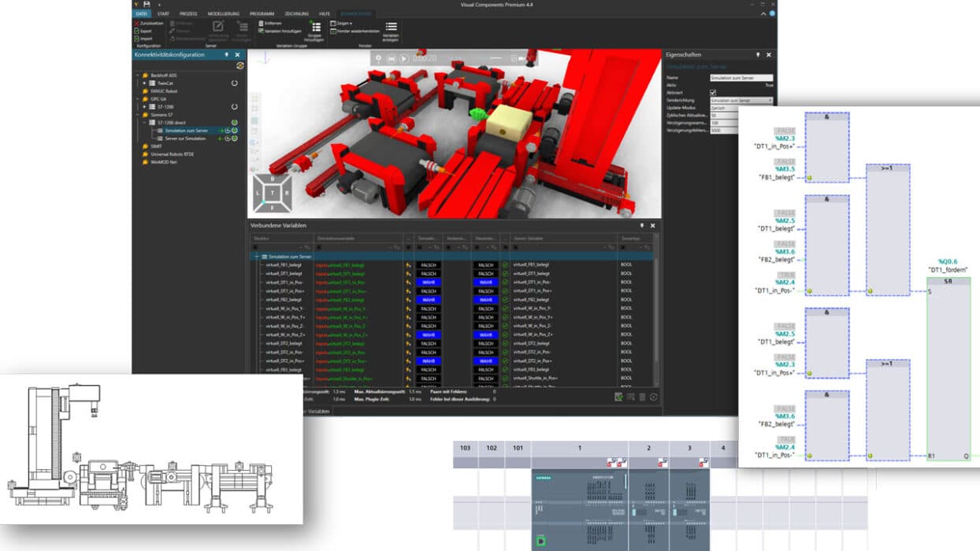Collapse the ribbon with the chevron
Viewport: 980px width, 551px height.
coord(763,13)
